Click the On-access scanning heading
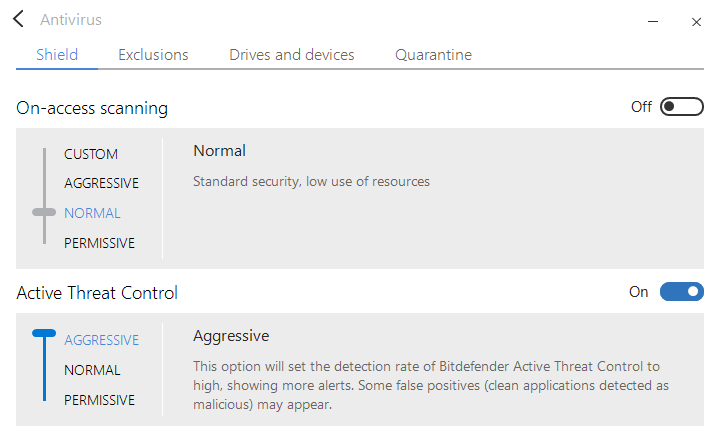Screen dimensions: 716x433 coord(92,108)
